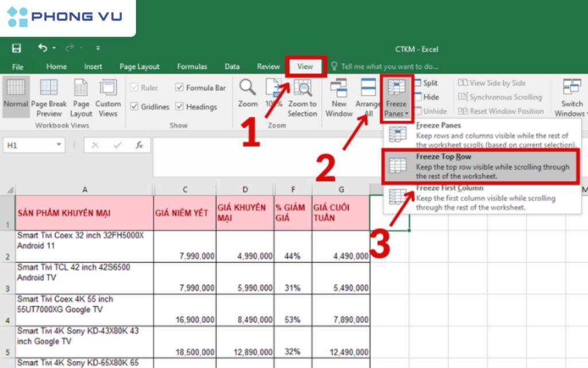Click the 12,490,000 weekend price cell
Image resolution: width=588 pixels, height=368 pixels.
341,342
